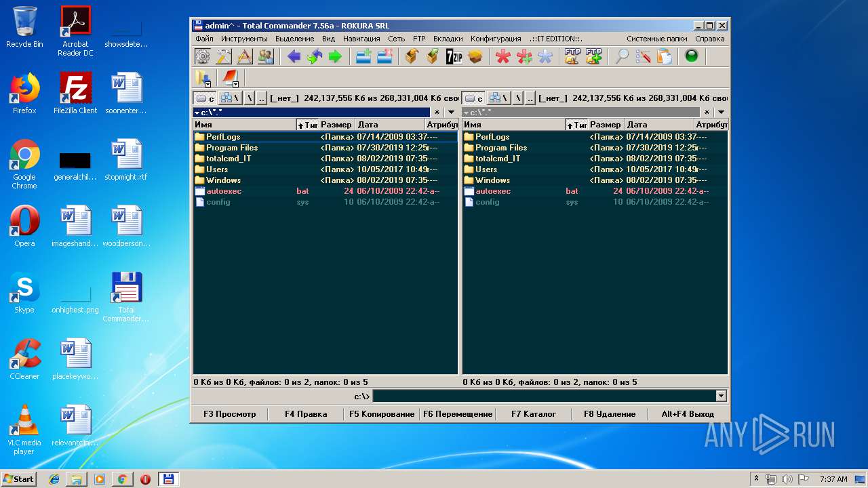Select drive c button in left panel

(205, 98)
